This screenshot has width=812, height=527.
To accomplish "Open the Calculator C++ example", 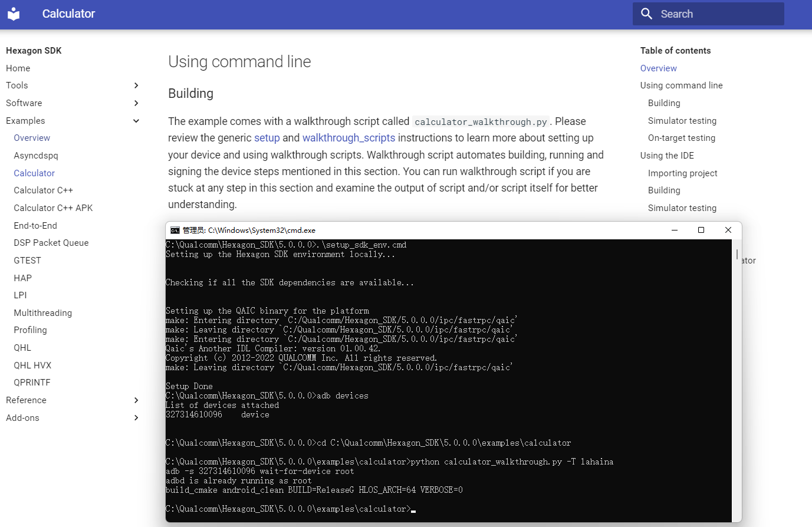I will point(43,190).
